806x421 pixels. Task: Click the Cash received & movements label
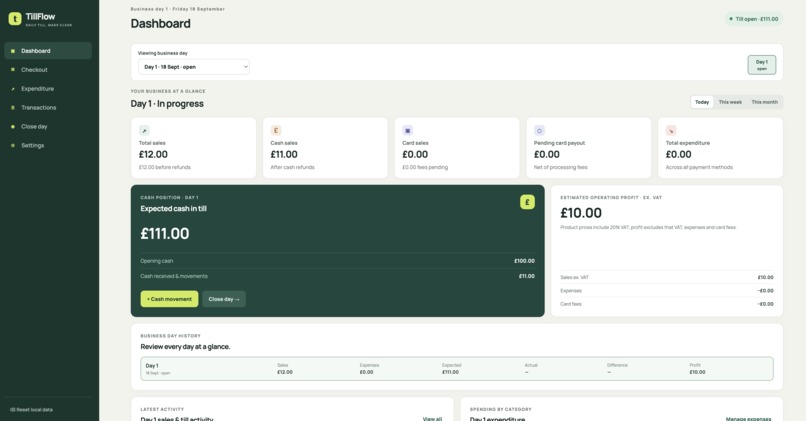point(174,277)
